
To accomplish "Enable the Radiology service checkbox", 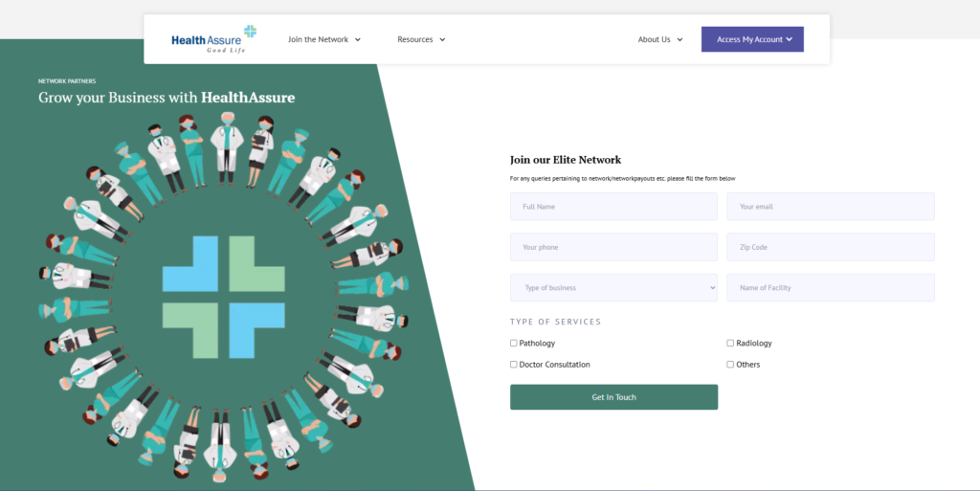I will pos(730,343).
